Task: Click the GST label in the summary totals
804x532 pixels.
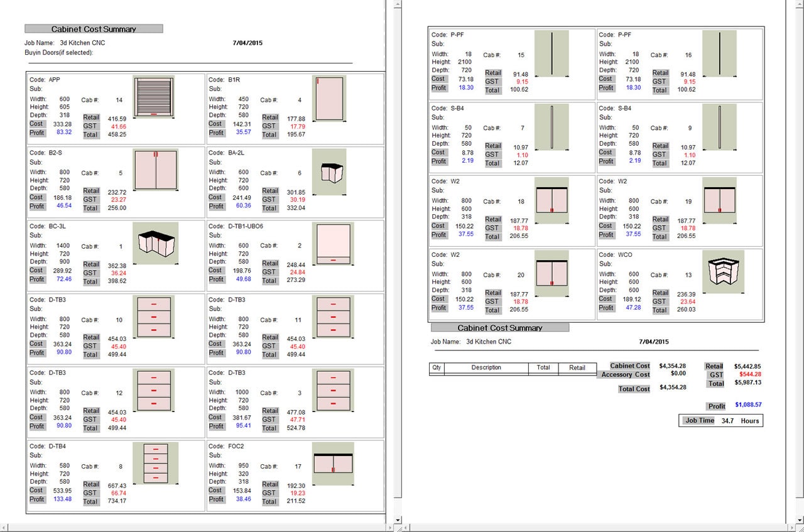Action: (715, 374)
